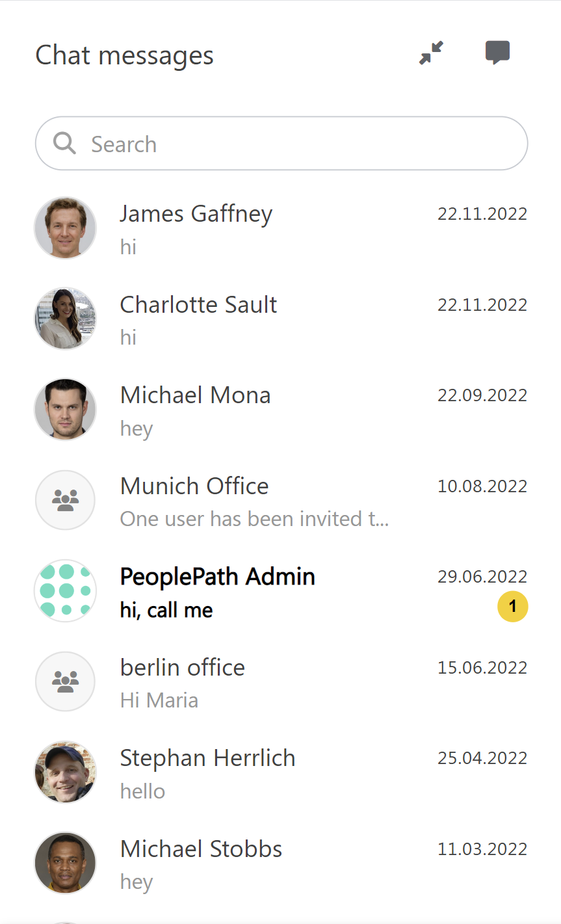
Task: Click the date on Michael Stobbs' chat
Action: tap(482, 849)
